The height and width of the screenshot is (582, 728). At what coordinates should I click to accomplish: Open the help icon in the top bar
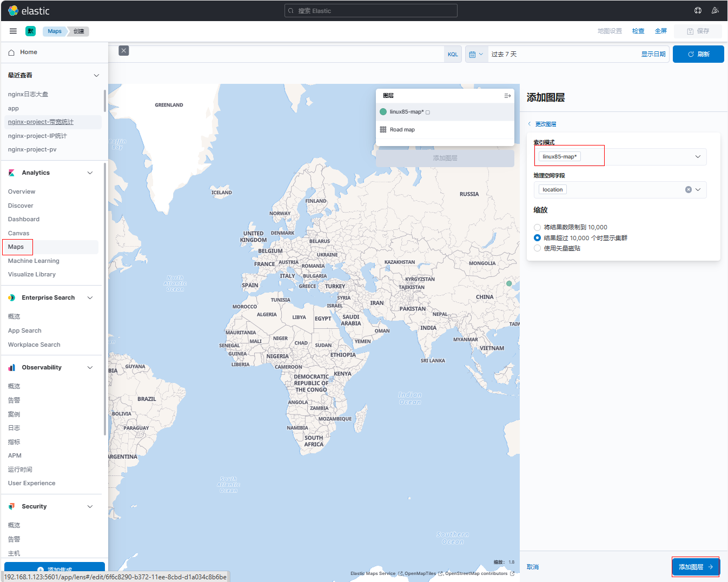(x=698, y=11)
